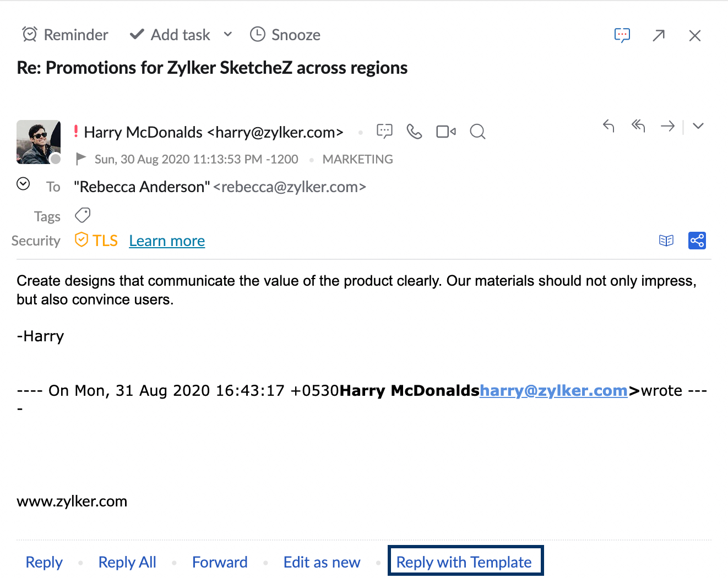This screenshot has height=578, width=728.
Task: Collapse recipient details with circled chevron
Action: coord(23,184)
